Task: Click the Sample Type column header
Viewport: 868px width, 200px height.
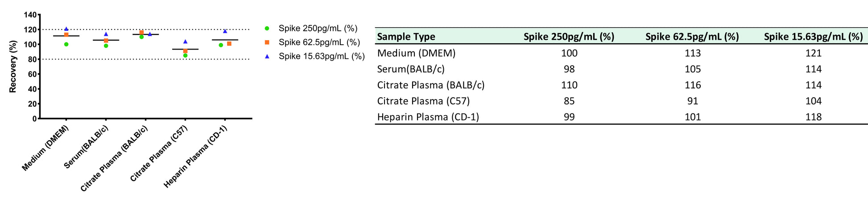Action: click(x=406, y=37)
